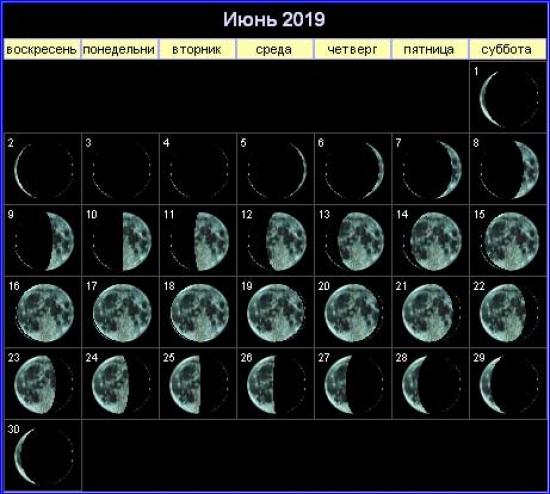Click the new moon outline on day 3
The width and height of the screenshot is (550, 494).
(122, 170)
